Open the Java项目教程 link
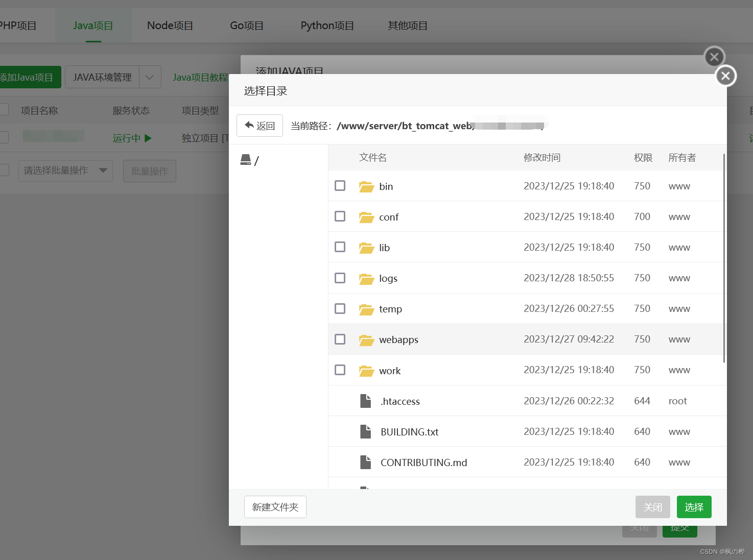The image size is (753, 560). 200,77
